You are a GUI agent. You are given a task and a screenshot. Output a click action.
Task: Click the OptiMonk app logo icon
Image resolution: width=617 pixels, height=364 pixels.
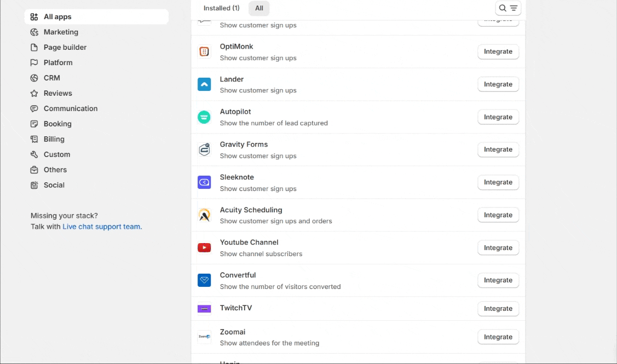[204, 52]
